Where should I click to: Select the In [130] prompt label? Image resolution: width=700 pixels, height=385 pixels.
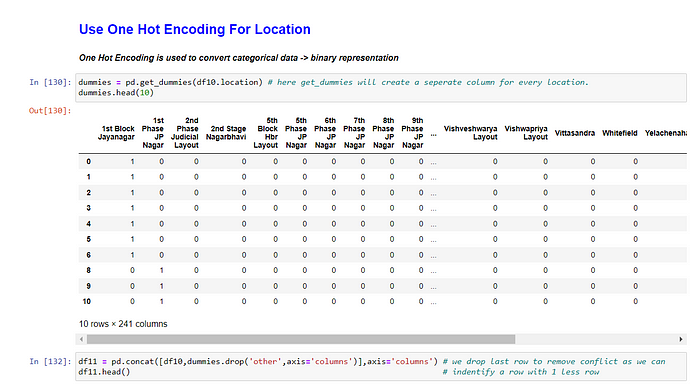[50, 82]
